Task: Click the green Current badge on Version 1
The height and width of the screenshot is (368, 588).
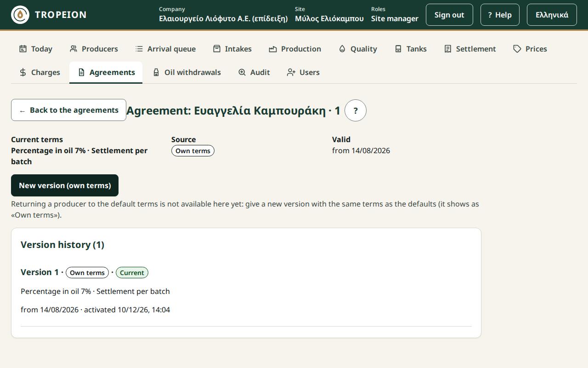Action: click(x=132, y=273)
